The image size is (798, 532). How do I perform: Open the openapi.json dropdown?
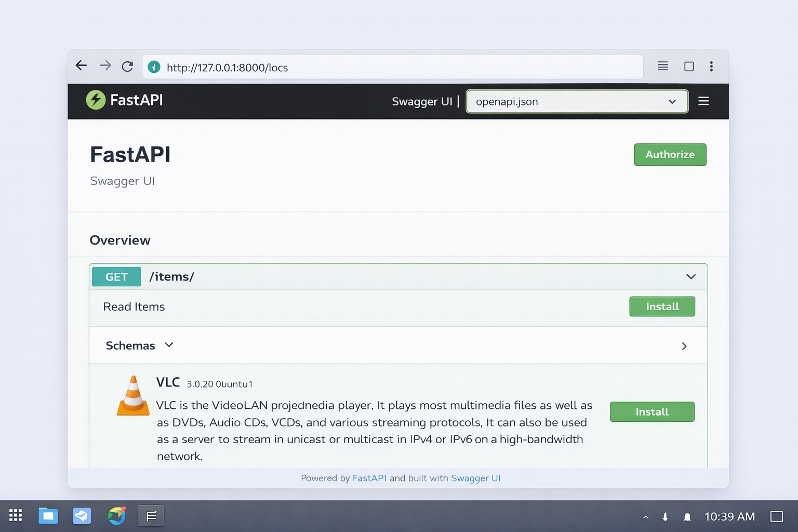[x=577, y=101]
